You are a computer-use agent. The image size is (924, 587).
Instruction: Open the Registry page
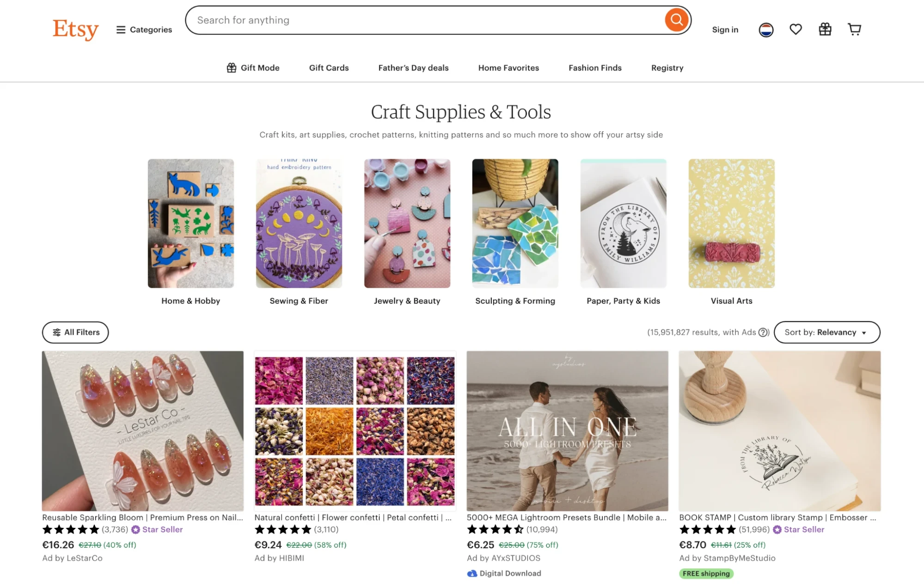coord(667,67)
